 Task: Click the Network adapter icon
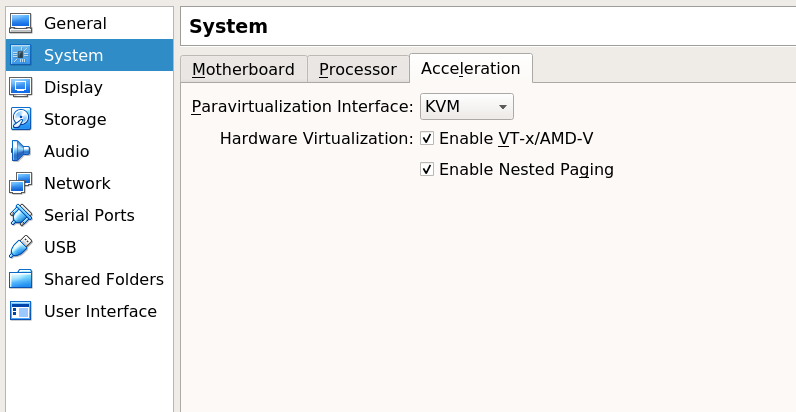pos(21,183)
